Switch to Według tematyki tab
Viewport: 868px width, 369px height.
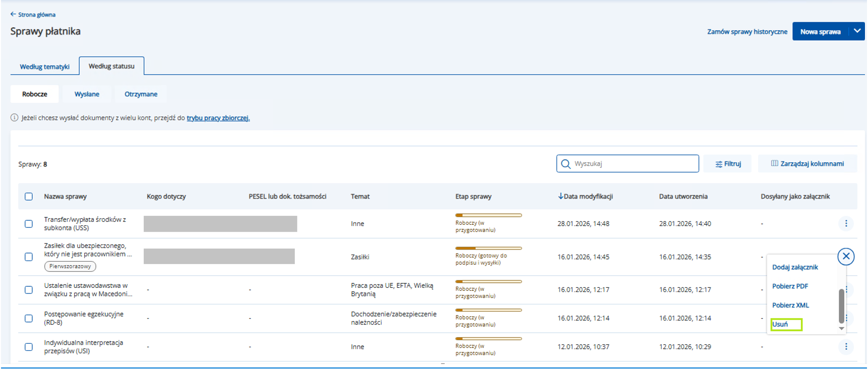click(x=45, y=67)
